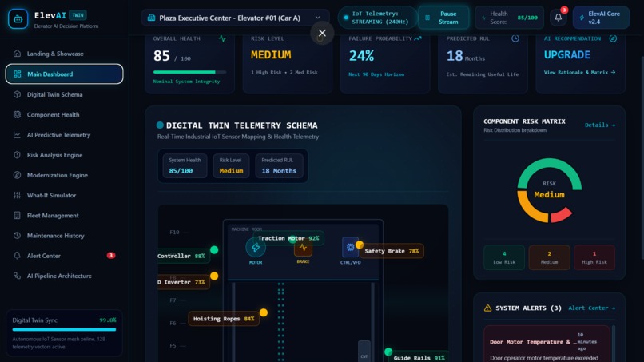The height and width of the screenshot is (362, 644).
Task: Open Door Motor Temperature alert
Action: (547, 344)
